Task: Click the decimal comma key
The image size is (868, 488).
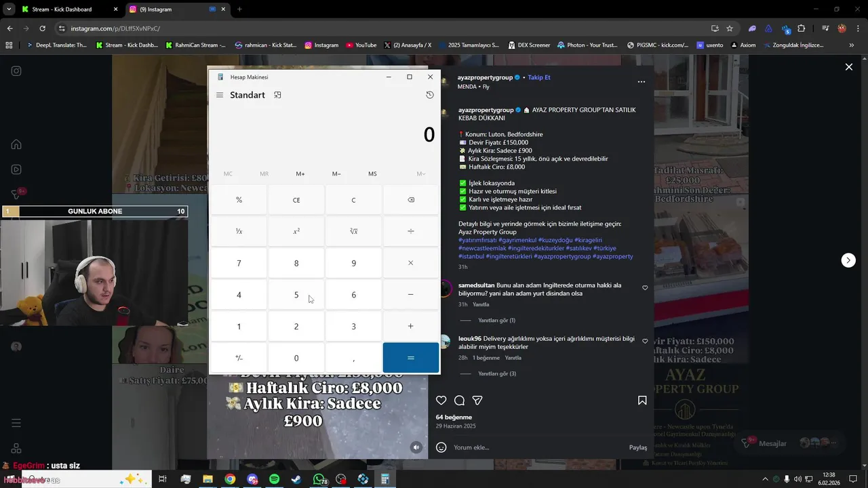Action: tap(353, 358)
